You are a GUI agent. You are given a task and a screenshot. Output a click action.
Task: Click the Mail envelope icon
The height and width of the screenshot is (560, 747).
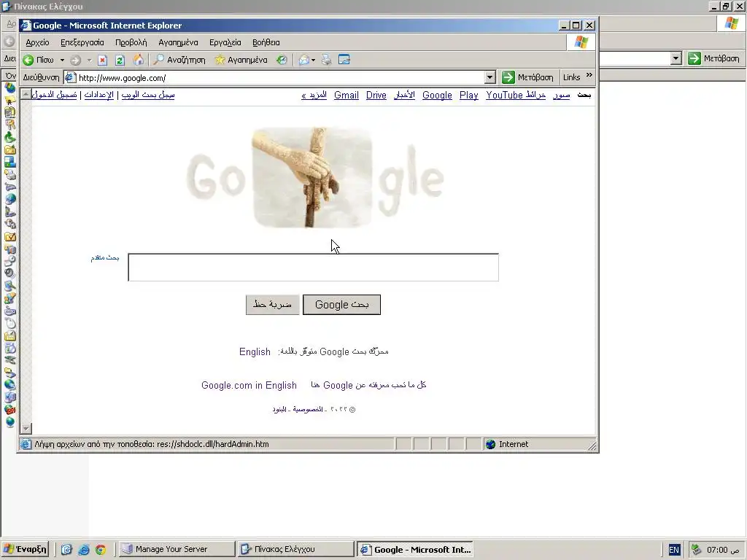pyautogui.click(x=304, y=60)
